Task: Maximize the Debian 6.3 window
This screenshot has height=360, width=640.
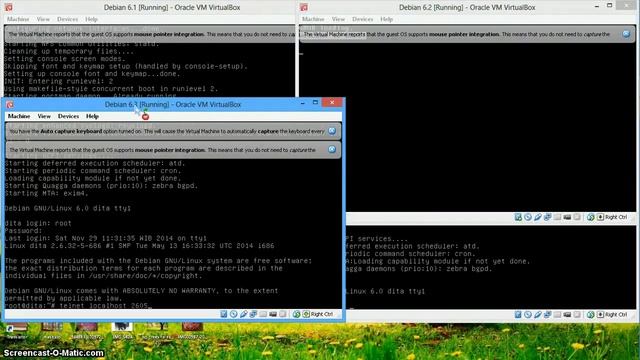Action: [x=315, y=103]
